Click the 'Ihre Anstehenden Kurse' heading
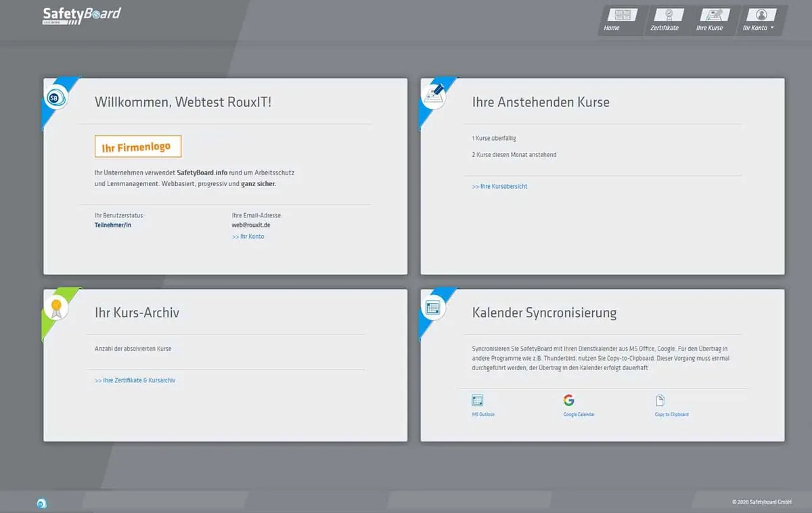This screenshot has height=513, width=812. pos(541,102)
